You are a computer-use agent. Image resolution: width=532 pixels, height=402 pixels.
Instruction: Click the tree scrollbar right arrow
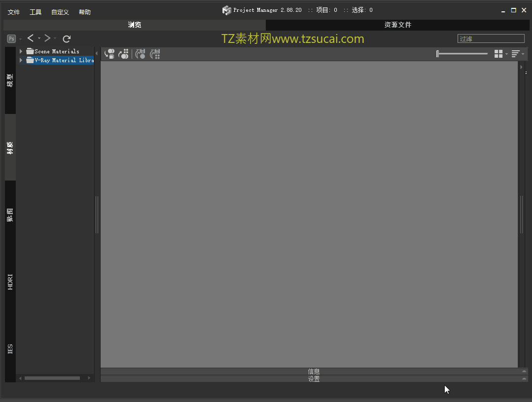pyautogui.click(x=89, y=378)
